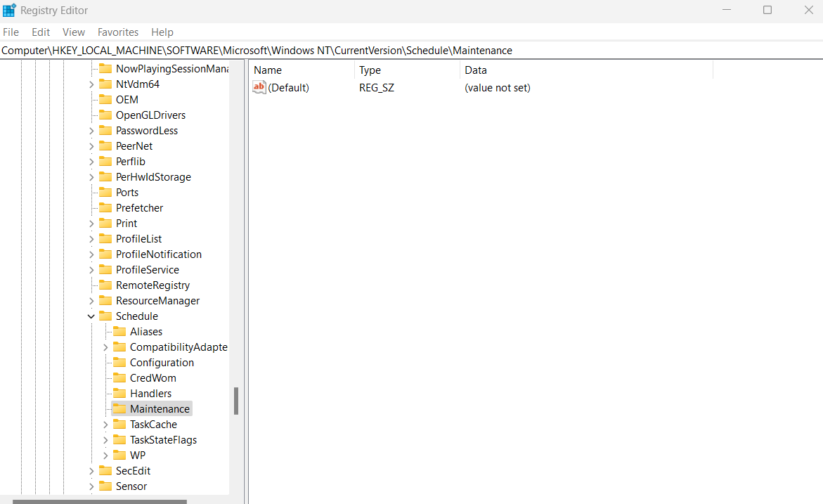Maximize the Registry Editor window
Image resolution: width=823 pixels, height=504 pixels.
(767, 10)
